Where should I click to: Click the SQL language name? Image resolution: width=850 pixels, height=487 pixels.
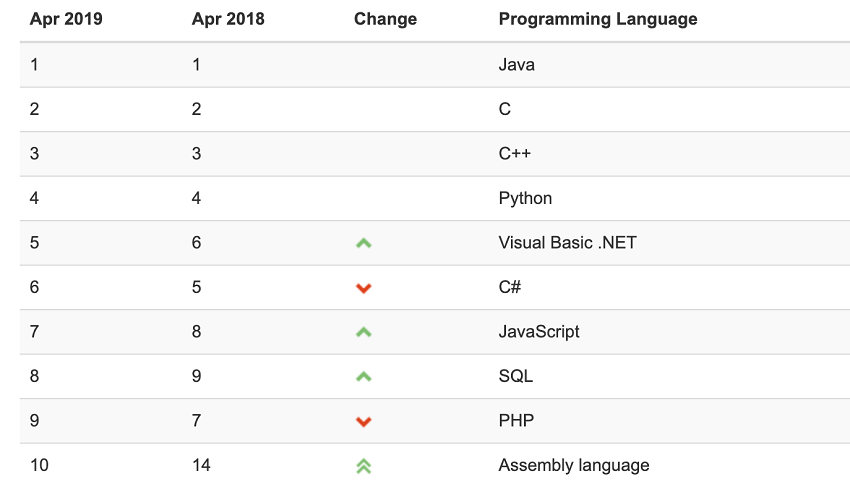[x=515, y=376]
